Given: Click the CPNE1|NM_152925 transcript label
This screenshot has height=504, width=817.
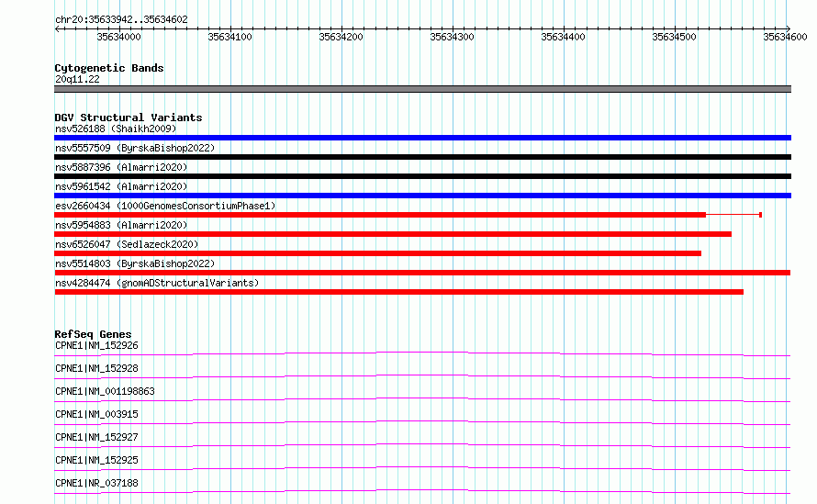Looking at the screenshot, I should 97,460.
